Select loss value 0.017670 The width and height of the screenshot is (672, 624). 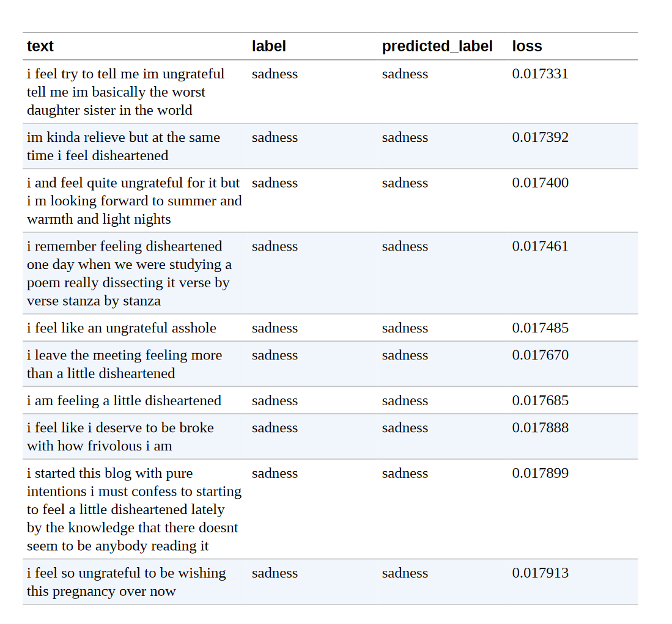(x=540, y=354)
